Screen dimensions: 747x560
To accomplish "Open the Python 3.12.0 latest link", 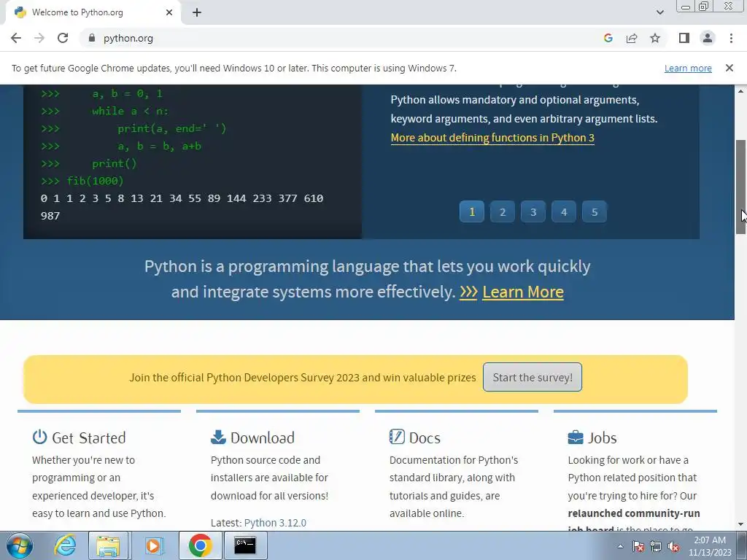I will 275,523.
